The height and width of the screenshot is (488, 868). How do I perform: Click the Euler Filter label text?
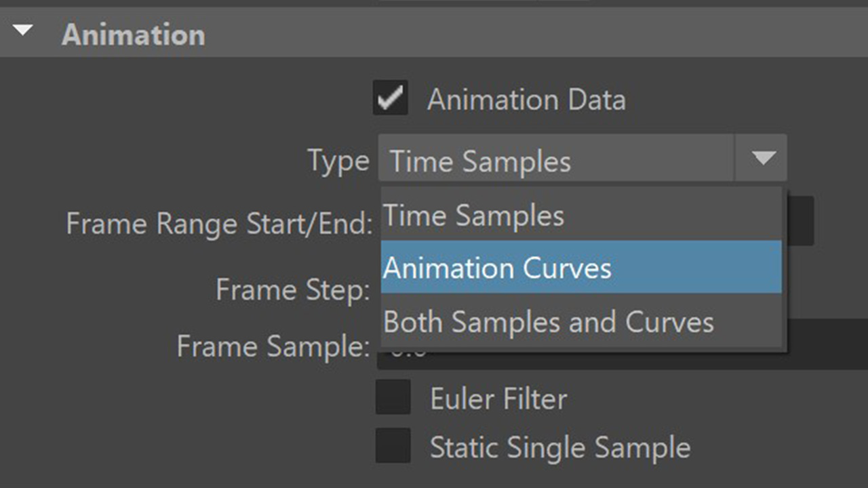click(498, 399)
